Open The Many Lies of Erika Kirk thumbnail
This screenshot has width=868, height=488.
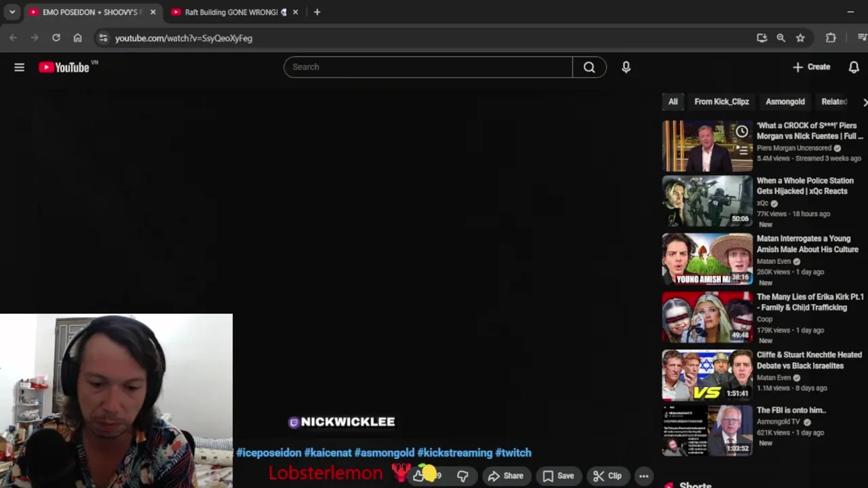[x=707, y=317]
